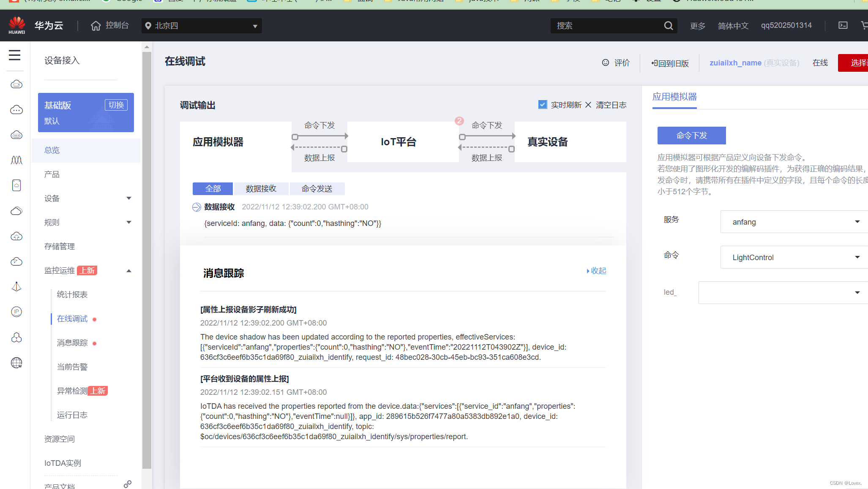This screenshot has width=868, height=489.
Task: Toggle the 实时刷新 checkbox
Action: pos(543,104)
